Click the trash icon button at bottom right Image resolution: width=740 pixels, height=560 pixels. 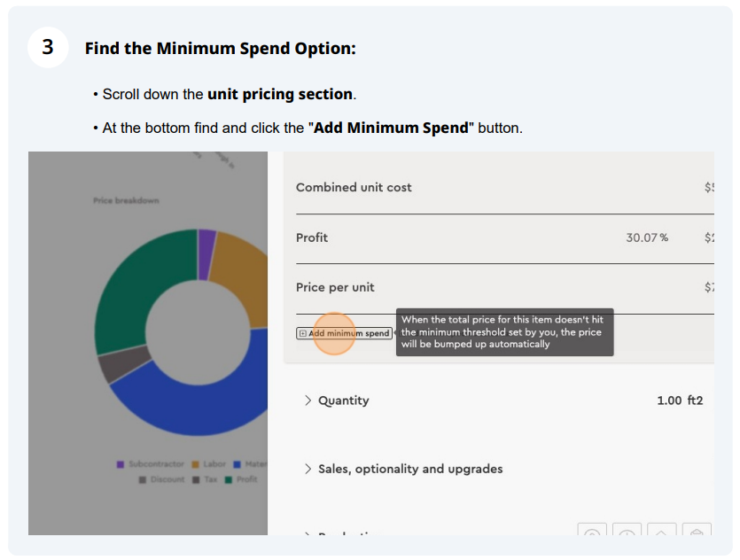697,533
